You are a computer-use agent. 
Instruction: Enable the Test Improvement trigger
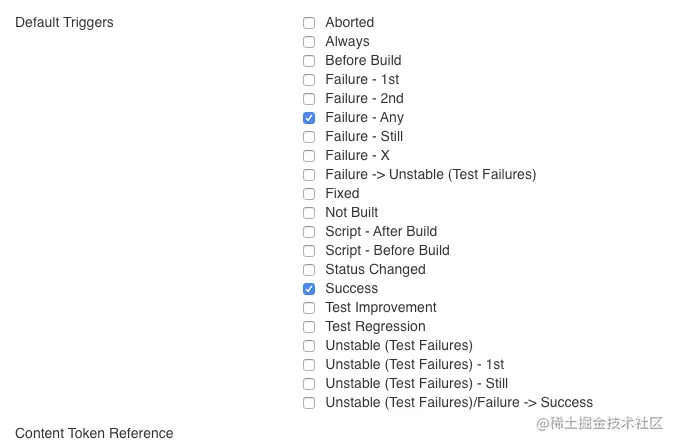(309, 308)
